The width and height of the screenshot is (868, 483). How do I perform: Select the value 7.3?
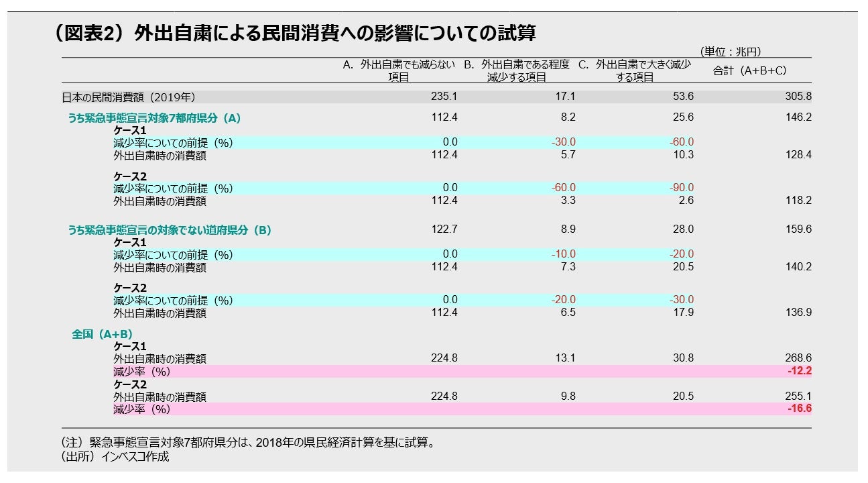coord(568,267)
